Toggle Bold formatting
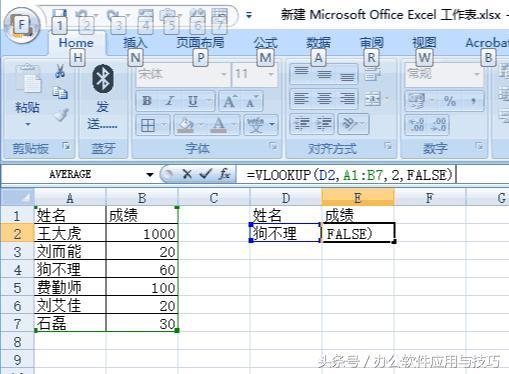The height and width of the screenshot is (374, 509). (x=147, y=101)
